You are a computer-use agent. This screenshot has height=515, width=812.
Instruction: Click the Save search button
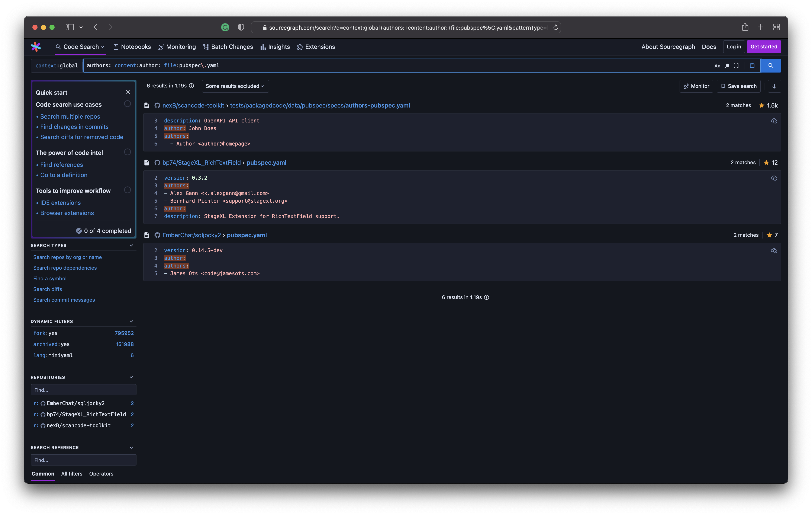tap(738, 86)
